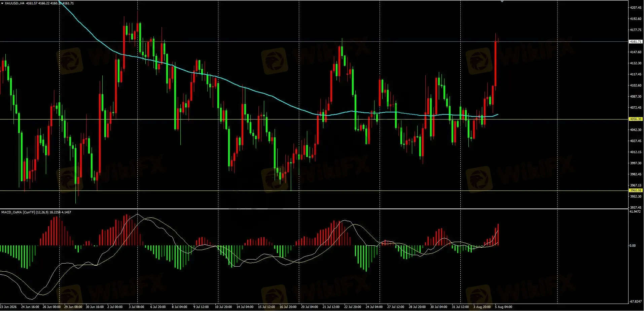Click the MACD scale zero level 0.00
This screenshot has width=644, height=311.
(633, 246)
